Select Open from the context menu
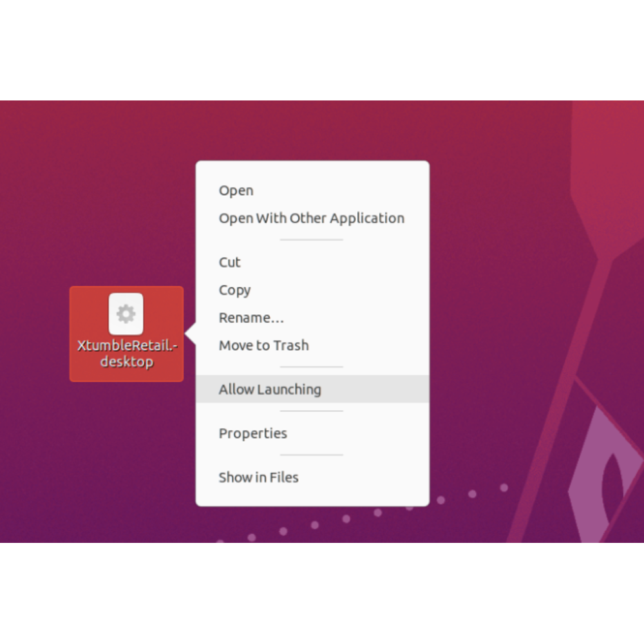This screenshot has height=644, width=644. click(x=236, y=191)
